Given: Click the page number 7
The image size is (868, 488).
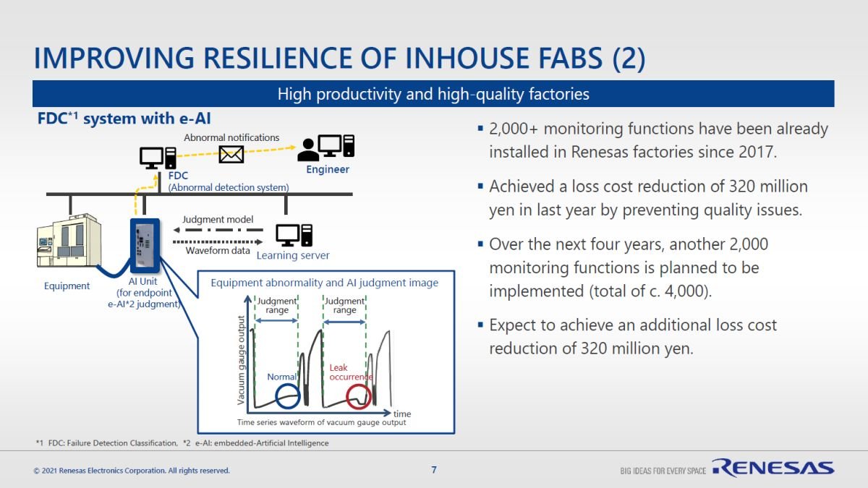Looking at the screenshot, I should pyautogui.click(x=434, y=470).
